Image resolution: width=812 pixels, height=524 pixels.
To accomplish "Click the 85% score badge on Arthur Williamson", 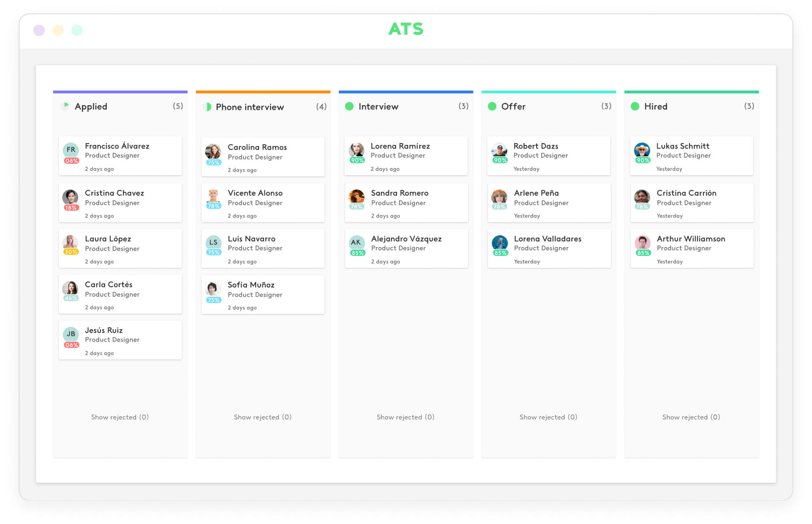I will (x=643, y=253).
